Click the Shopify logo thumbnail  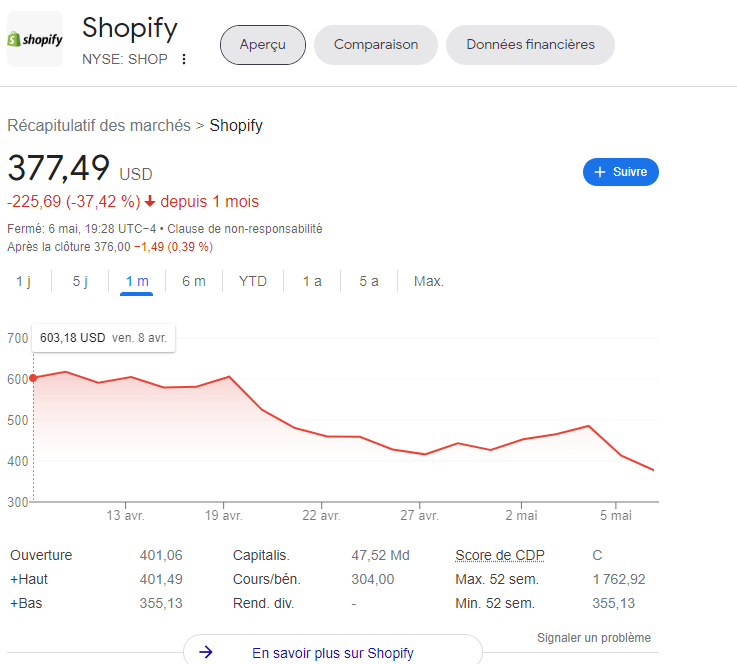35,40
